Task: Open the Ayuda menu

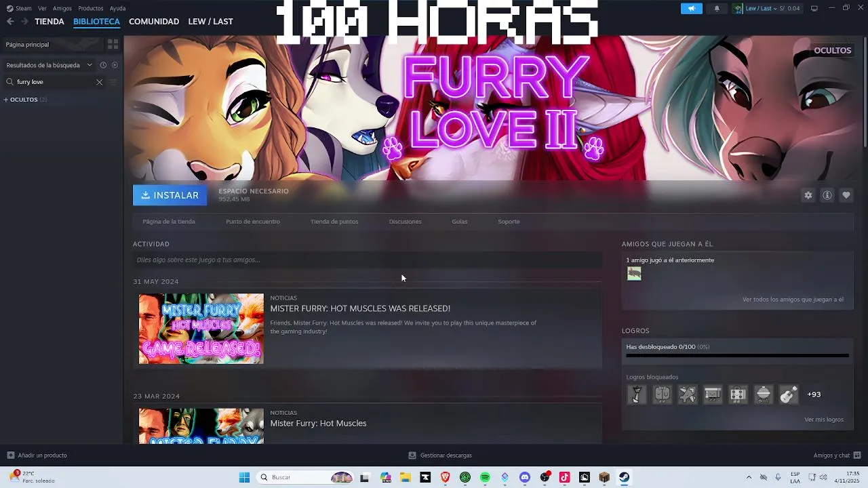Action: (117, 8)
